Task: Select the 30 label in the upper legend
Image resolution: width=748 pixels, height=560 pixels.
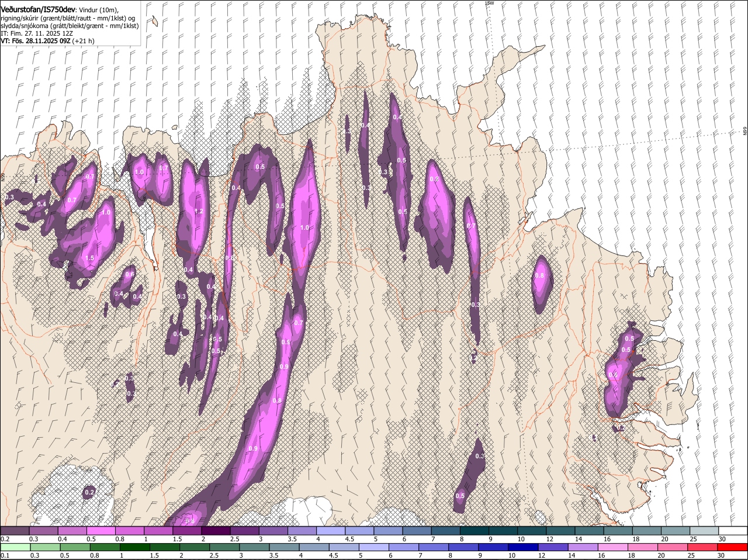Action: [x=722, y=539]
